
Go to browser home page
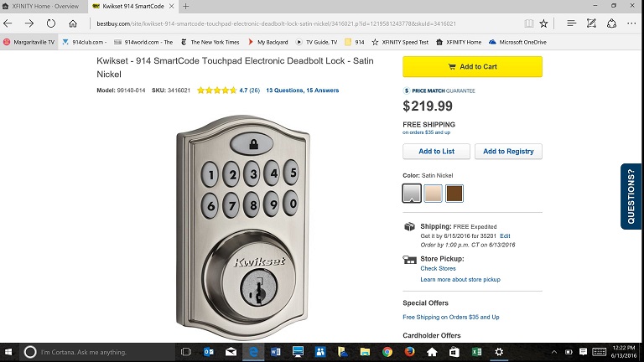pyautogui.click(x=73, y=23)
